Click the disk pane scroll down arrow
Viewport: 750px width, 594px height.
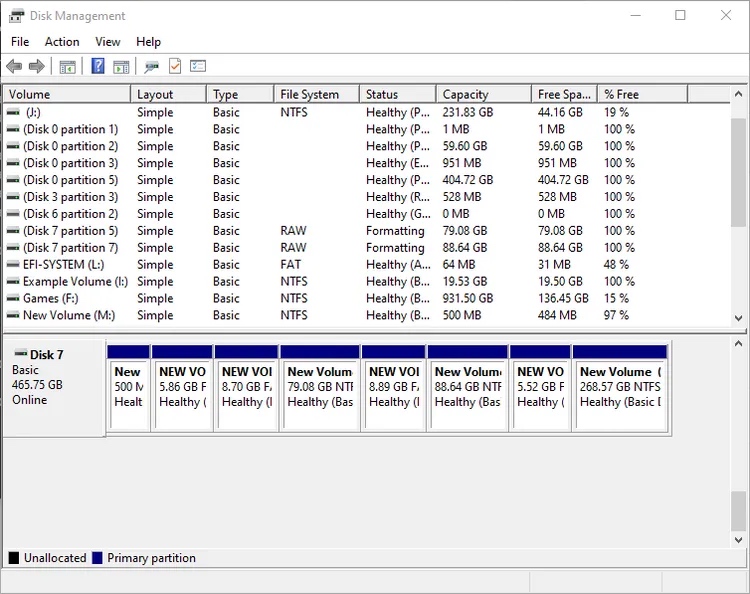click(739, 540)
